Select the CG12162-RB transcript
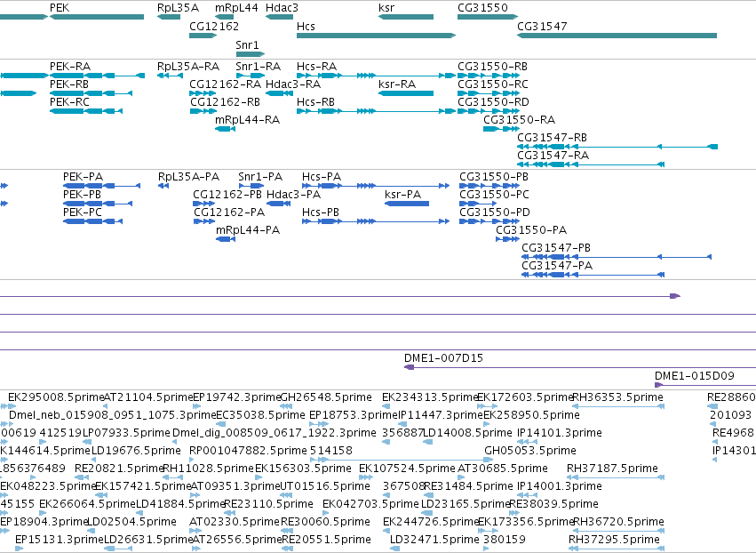Screen dimensions: 756x553 tap(203, 111)
